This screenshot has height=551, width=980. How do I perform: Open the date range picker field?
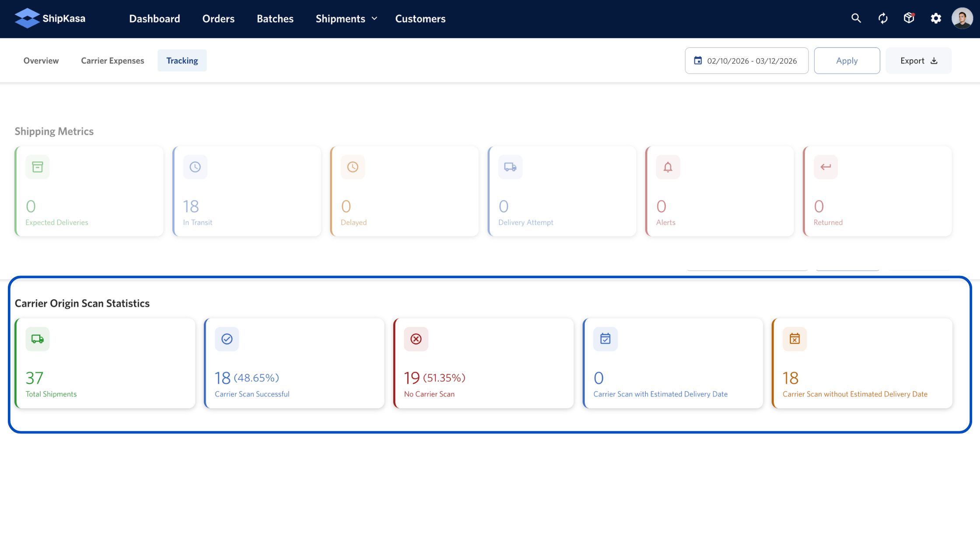pyautogui.click(x=746, y=61)
